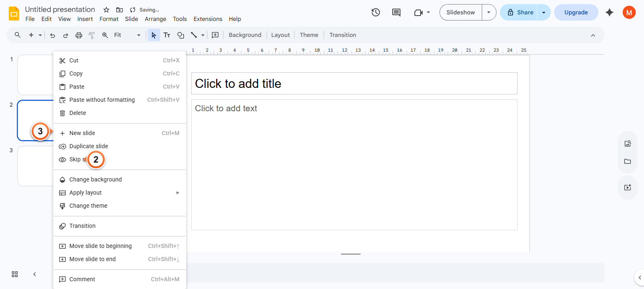Open the Fit zoom level dropdown
This screenshot has height=289, width=644.
pos(127,35)
